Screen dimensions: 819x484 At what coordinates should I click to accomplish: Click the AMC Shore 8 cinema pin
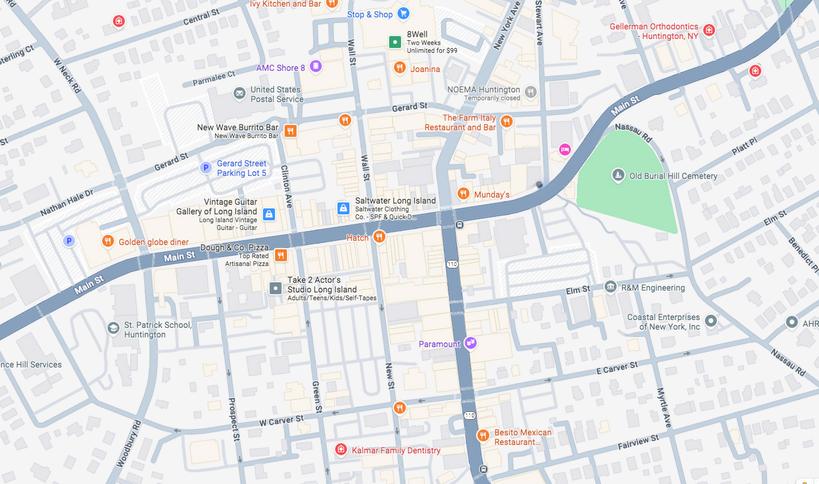tap(315, 66)
